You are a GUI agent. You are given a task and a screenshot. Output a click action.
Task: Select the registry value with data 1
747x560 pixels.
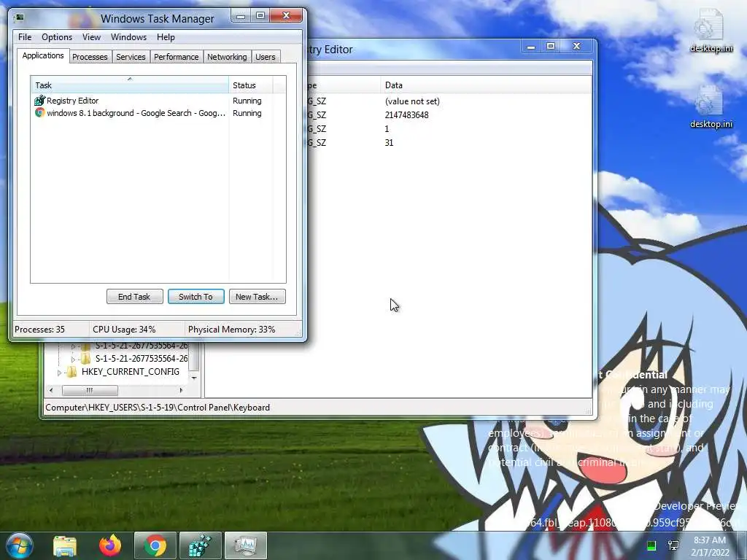tap(387, 128)
